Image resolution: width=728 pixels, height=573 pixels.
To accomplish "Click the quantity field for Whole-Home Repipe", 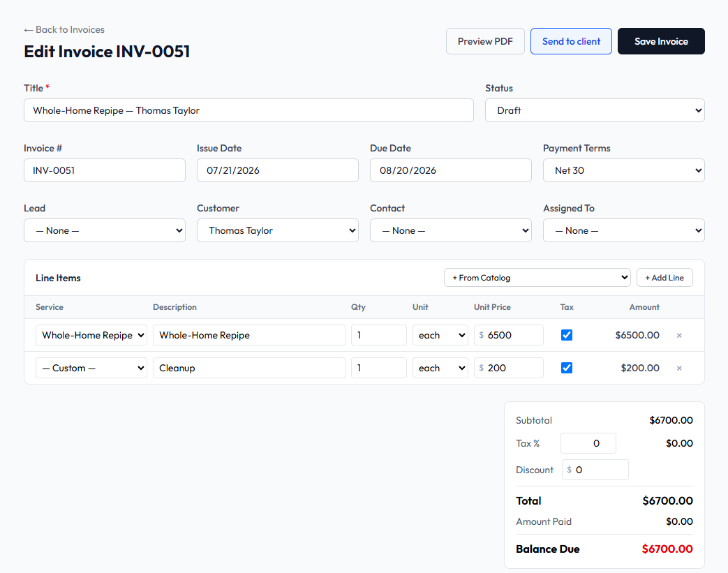I will click(379, 335).
